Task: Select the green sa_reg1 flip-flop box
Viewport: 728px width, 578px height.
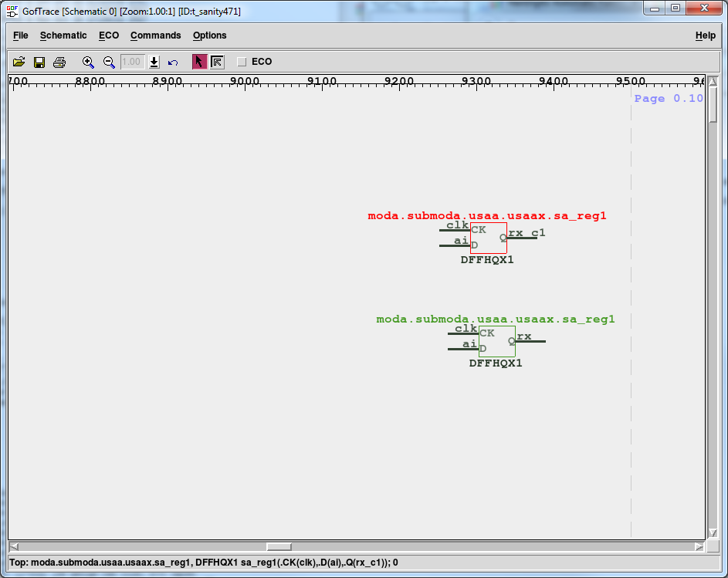Action: point(497,341)
